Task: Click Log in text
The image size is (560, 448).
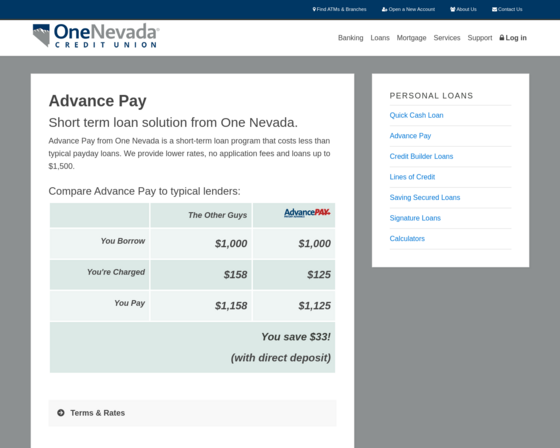Action: [x=516, y=38]
